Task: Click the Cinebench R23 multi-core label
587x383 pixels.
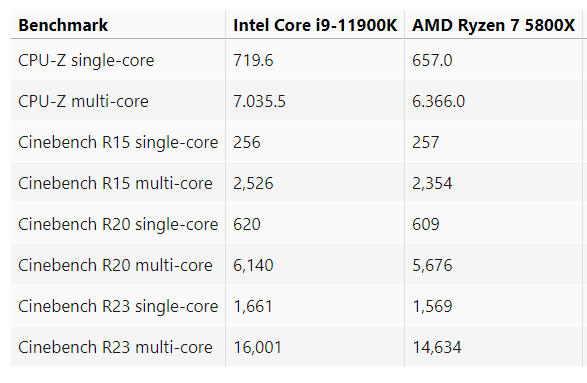Action: [x=115, y=347]
